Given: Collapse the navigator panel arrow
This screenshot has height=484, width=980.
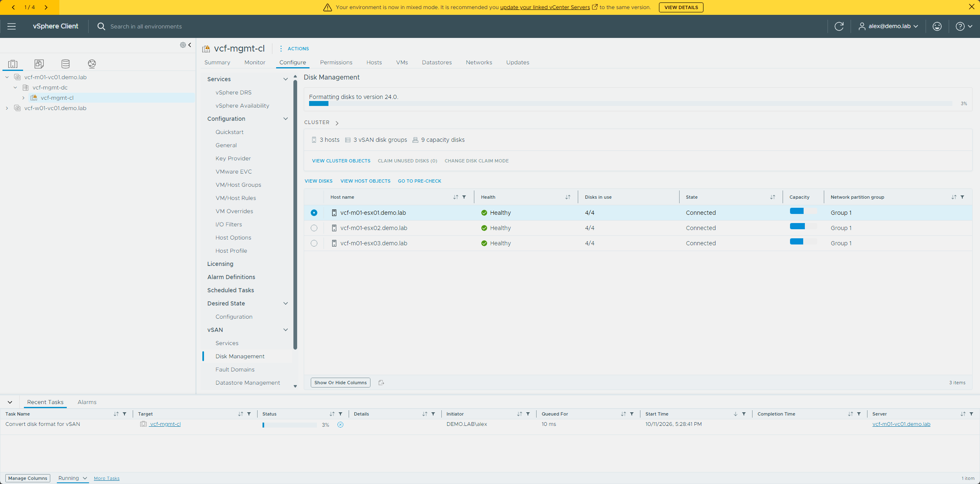Looking at the screenshot, I should point(190,45).
